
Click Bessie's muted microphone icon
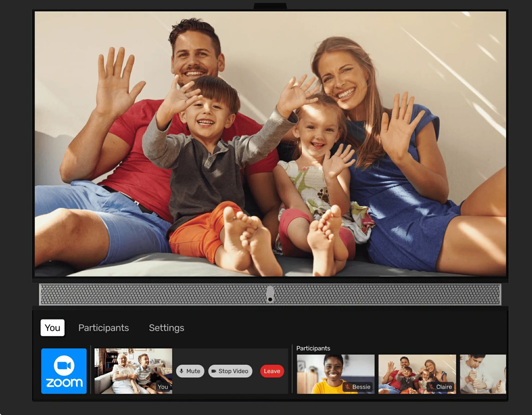click(x=347, y=387)
